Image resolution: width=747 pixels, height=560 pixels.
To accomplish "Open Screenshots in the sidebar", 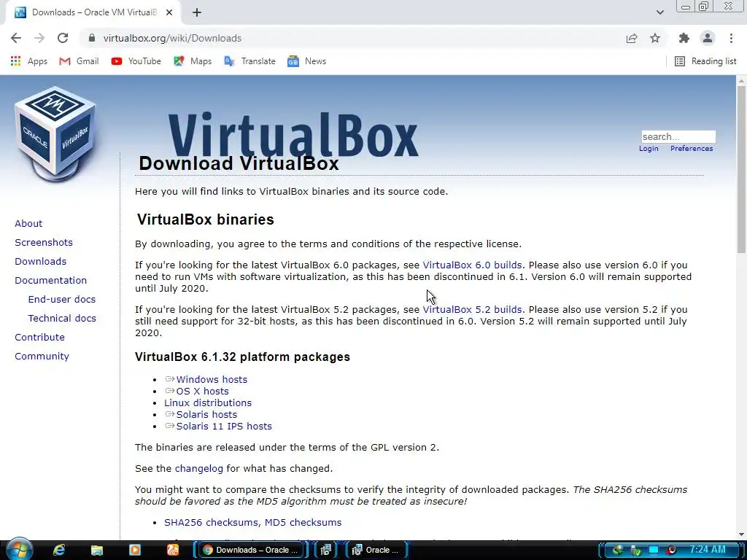I will [x=44, y=242].
